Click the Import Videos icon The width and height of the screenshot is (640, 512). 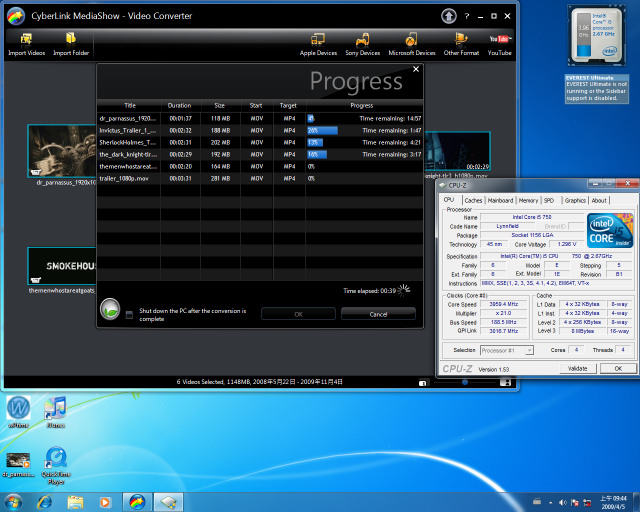click(26, 44)
